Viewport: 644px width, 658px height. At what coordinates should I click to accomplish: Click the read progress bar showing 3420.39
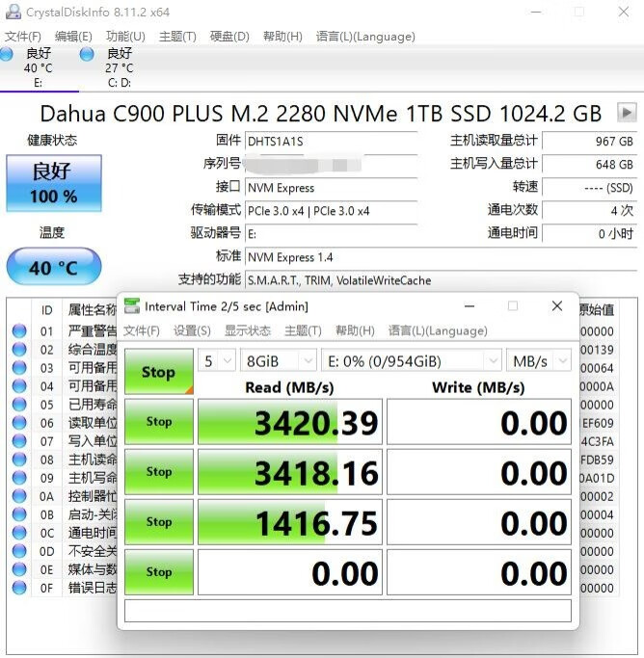290,421
